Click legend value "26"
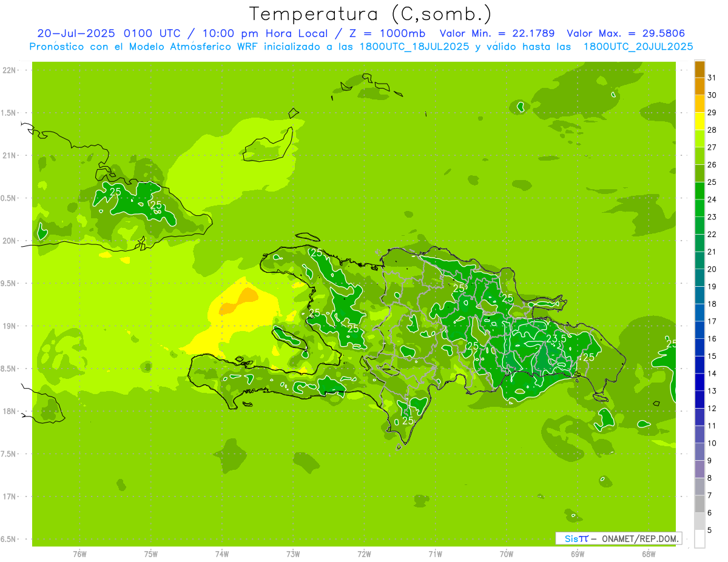 point(712,165)
